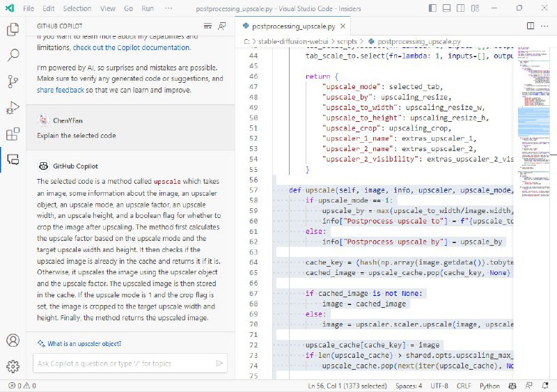
Task: Select the postprocessing_upscale.py editor tab
Action: (293, 26)
